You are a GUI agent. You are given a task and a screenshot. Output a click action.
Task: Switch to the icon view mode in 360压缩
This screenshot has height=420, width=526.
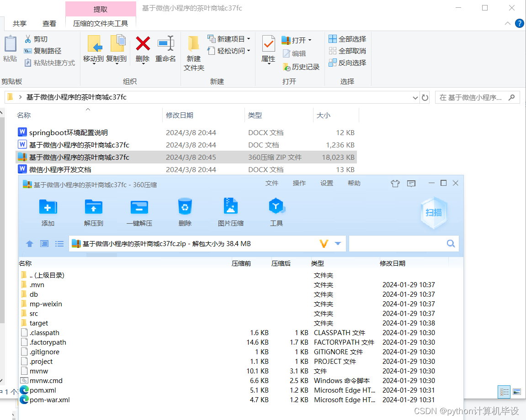(44, 244)
